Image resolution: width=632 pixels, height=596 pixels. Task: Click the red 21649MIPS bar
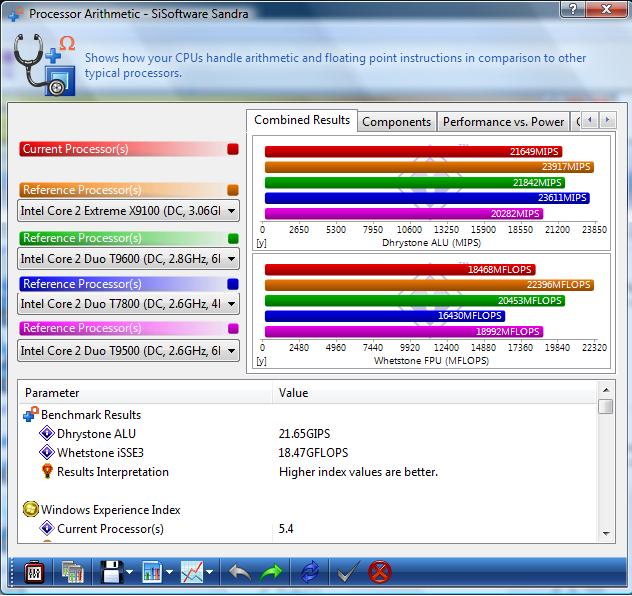(413, 152)
